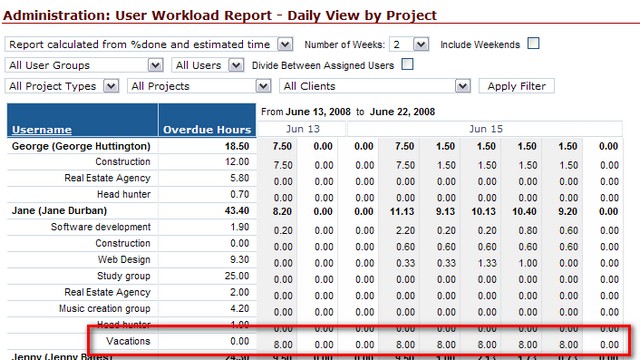Click the 2.20 Software development cell
Screen dimensions: 640x360
click(x=405, y=231)
